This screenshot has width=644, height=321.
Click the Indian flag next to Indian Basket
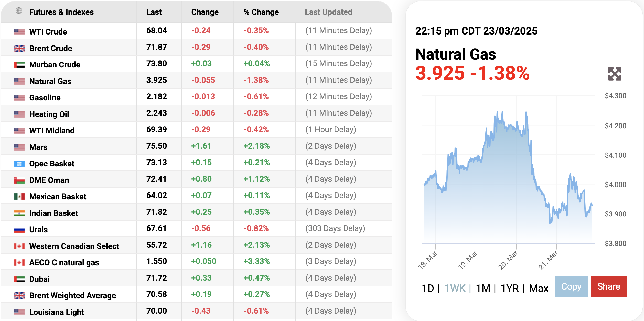pos(19,213)
